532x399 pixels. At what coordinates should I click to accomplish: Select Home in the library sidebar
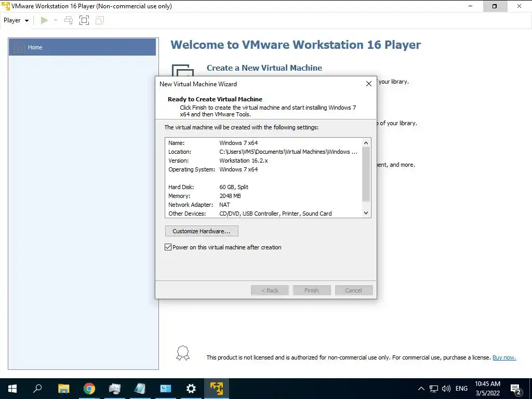coord(82,47)
